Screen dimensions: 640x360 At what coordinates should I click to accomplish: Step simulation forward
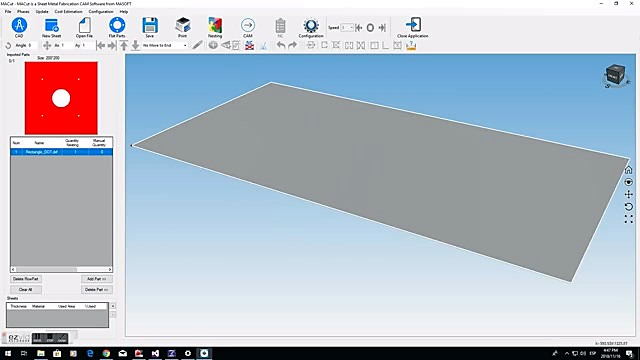click(x=382, y=28)
